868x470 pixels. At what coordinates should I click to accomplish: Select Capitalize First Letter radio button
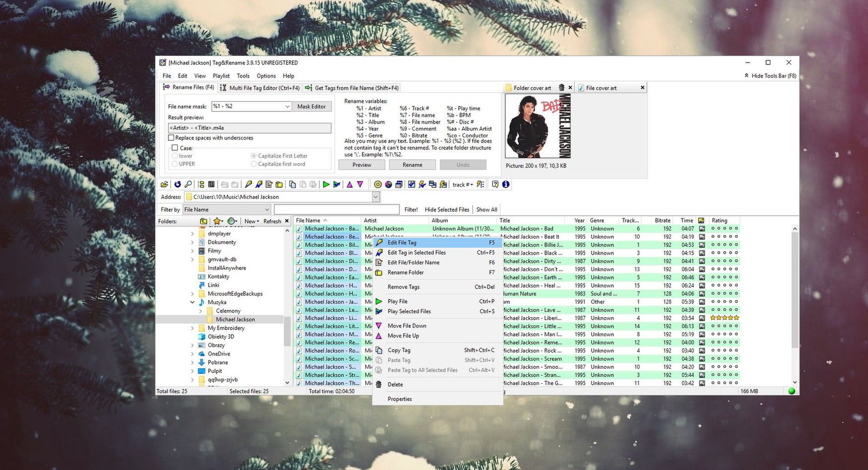[254, 156]
